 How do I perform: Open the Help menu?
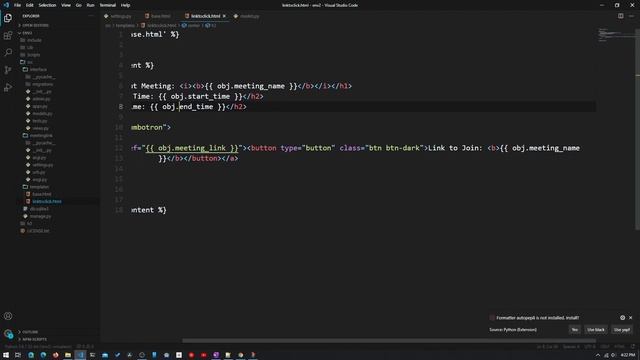tap(125, 5)
